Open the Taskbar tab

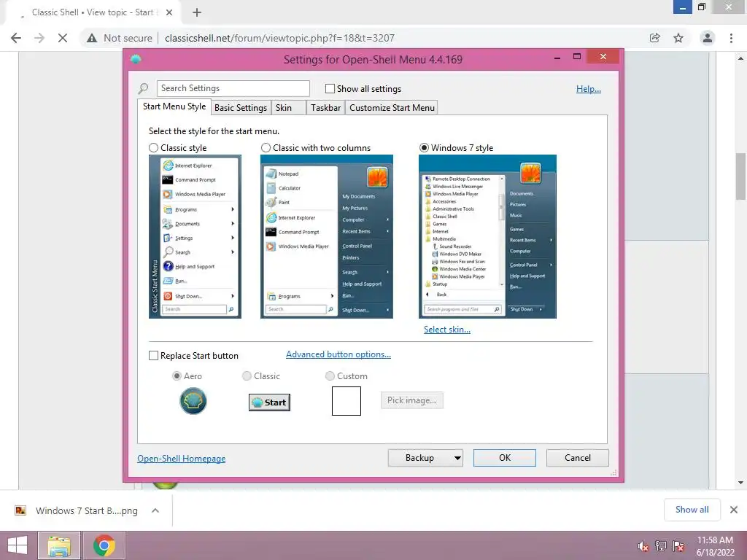coord(325,108)
